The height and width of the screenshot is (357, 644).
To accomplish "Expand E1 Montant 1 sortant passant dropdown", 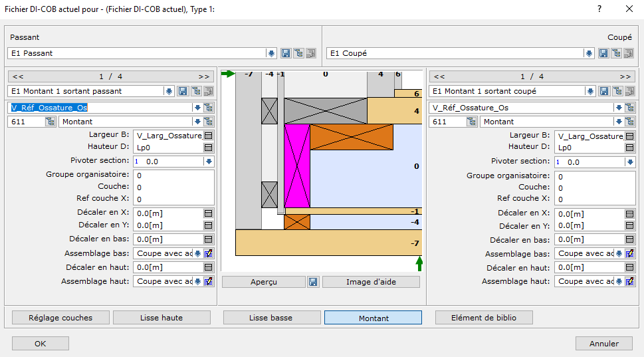I will 169,91.
